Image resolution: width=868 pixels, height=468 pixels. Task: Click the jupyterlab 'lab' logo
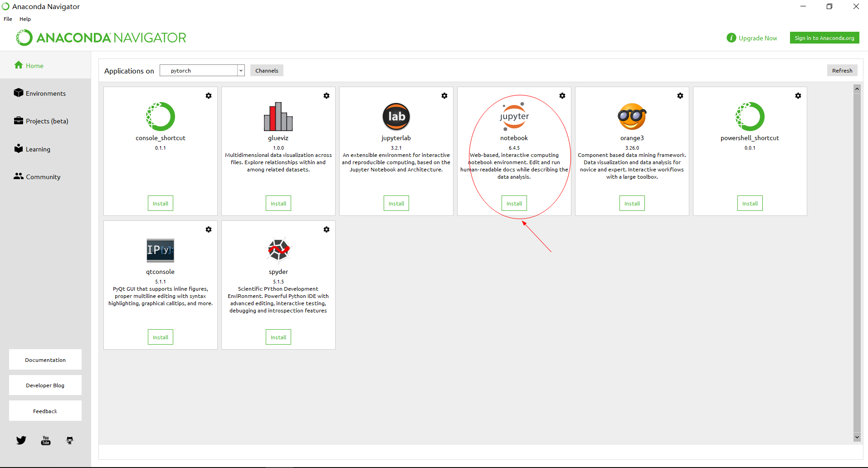coord(396,117)
